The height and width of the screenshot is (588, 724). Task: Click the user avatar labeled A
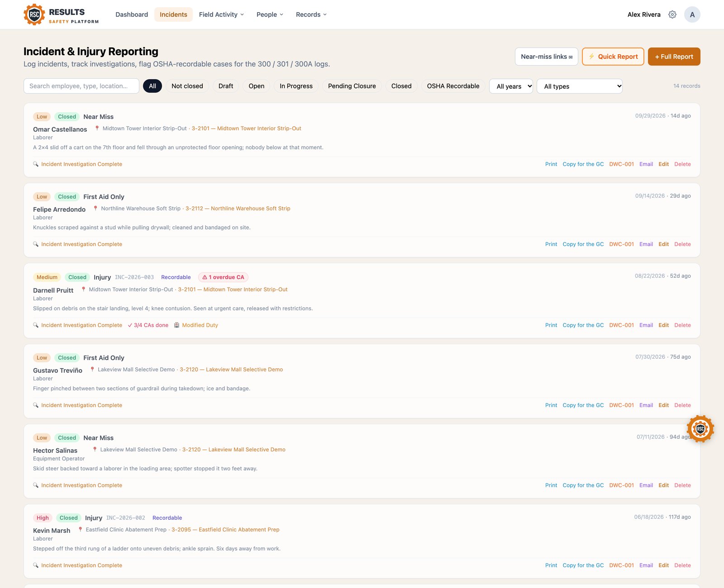[692, 14]
